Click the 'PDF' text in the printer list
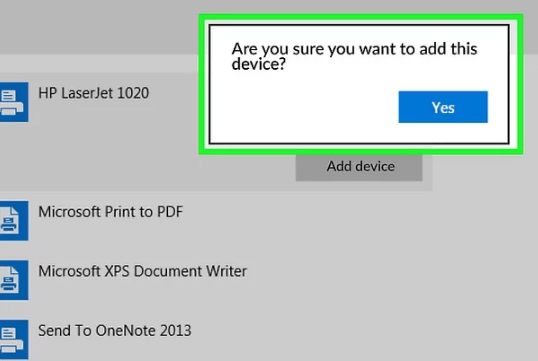Screen dimensions: 538x361 coord(170,212)
